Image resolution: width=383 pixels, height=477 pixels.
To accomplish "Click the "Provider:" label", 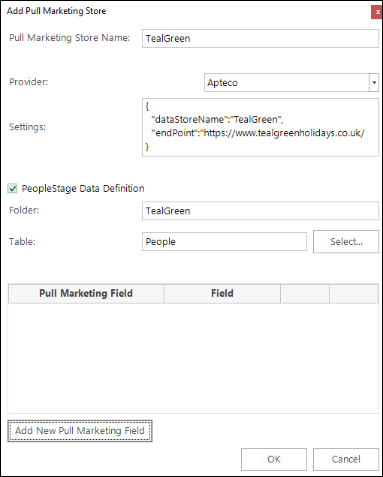I will pos(29,82).
